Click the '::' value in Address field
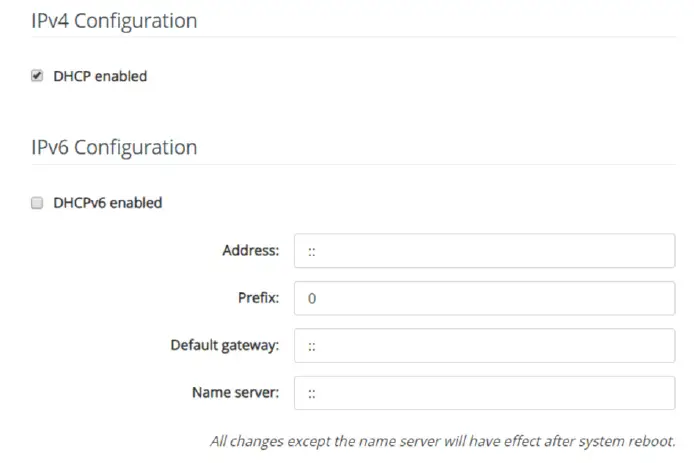This screenshot has width=694, height=463. point(312,250)
